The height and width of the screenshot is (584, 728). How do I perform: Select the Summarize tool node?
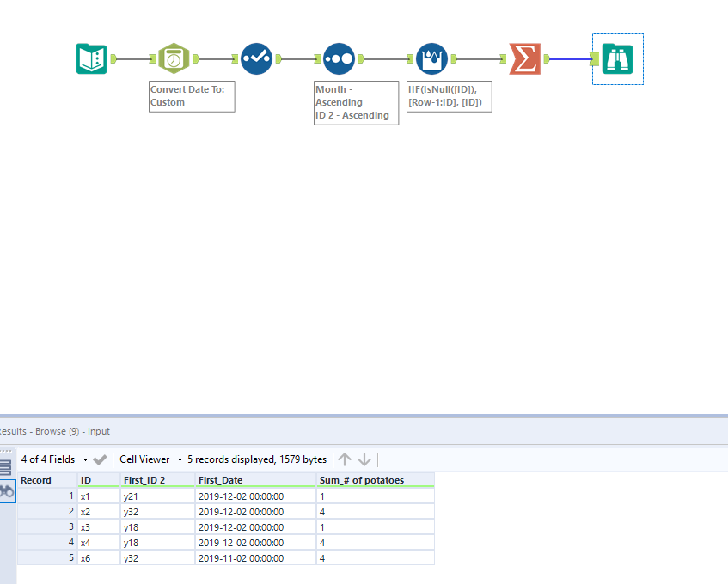[524, 58]
